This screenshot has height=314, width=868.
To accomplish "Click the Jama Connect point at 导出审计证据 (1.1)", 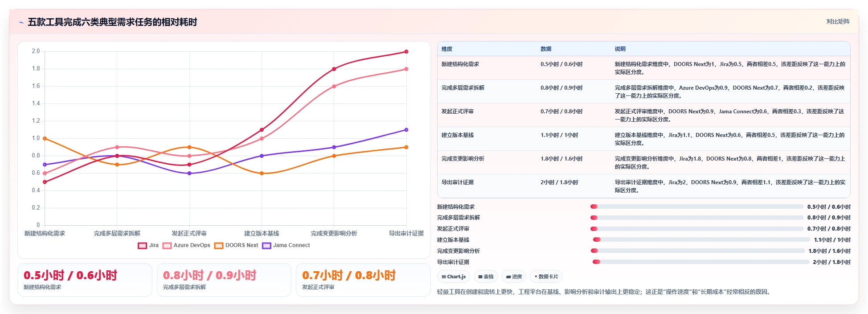I will (406, 130).
